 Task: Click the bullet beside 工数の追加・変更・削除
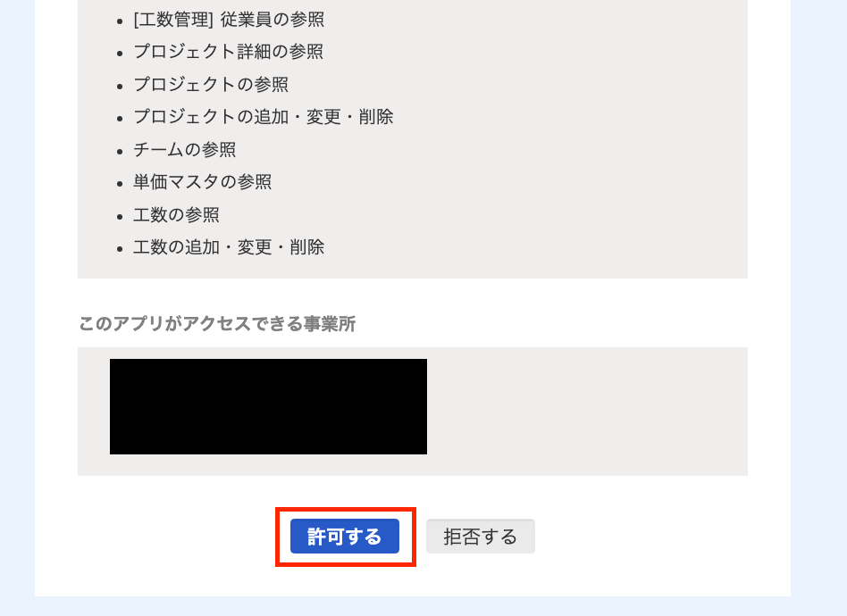[120, 249]
